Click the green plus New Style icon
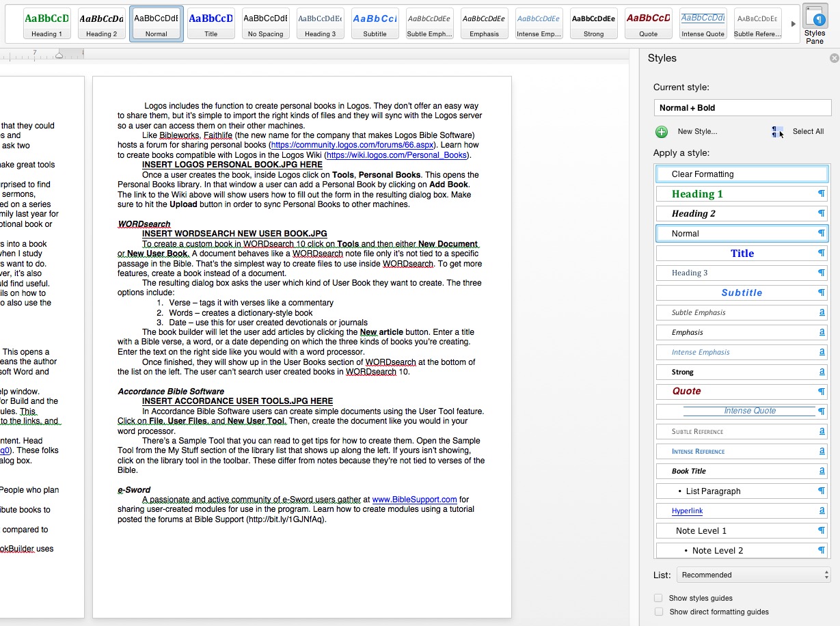Viewport: 840px width, 626px height. point(660,131)
